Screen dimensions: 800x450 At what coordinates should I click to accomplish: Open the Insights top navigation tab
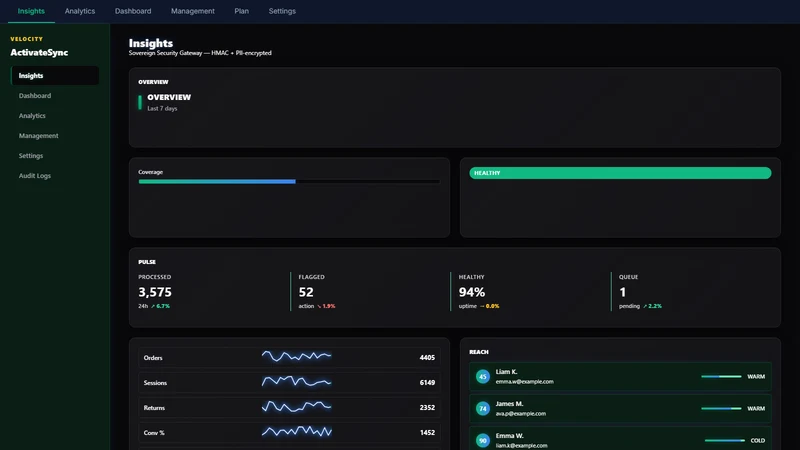point(31,11)
